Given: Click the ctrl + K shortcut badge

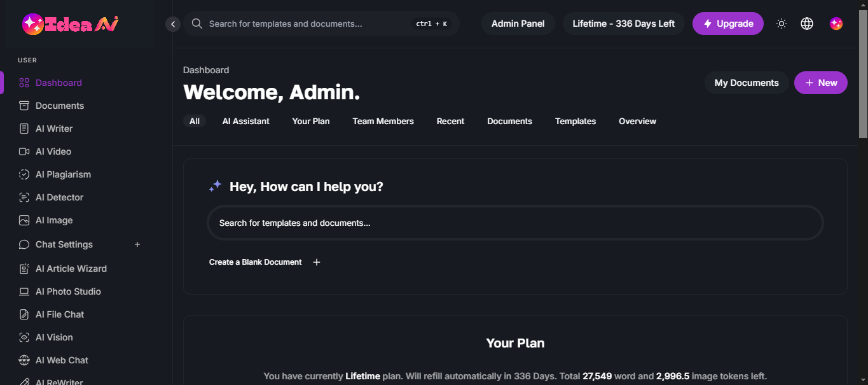Looking at the screenshot, I should click(x=431, y=24).
